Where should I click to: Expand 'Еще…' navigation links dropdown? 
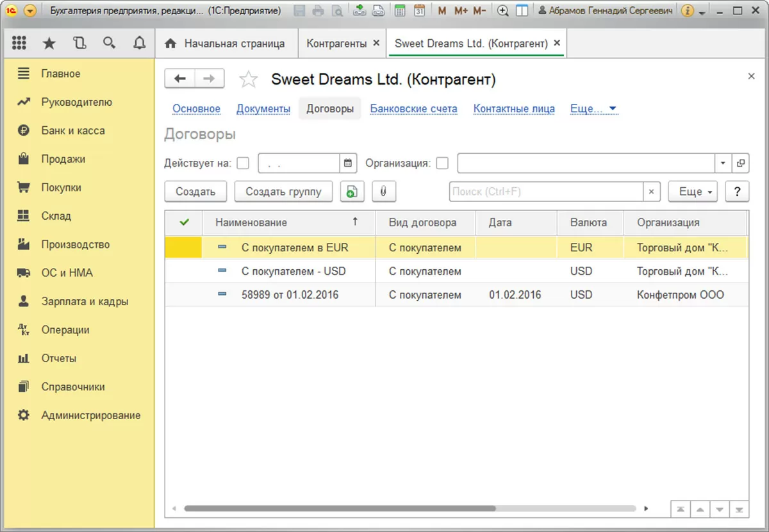(593, 108)
